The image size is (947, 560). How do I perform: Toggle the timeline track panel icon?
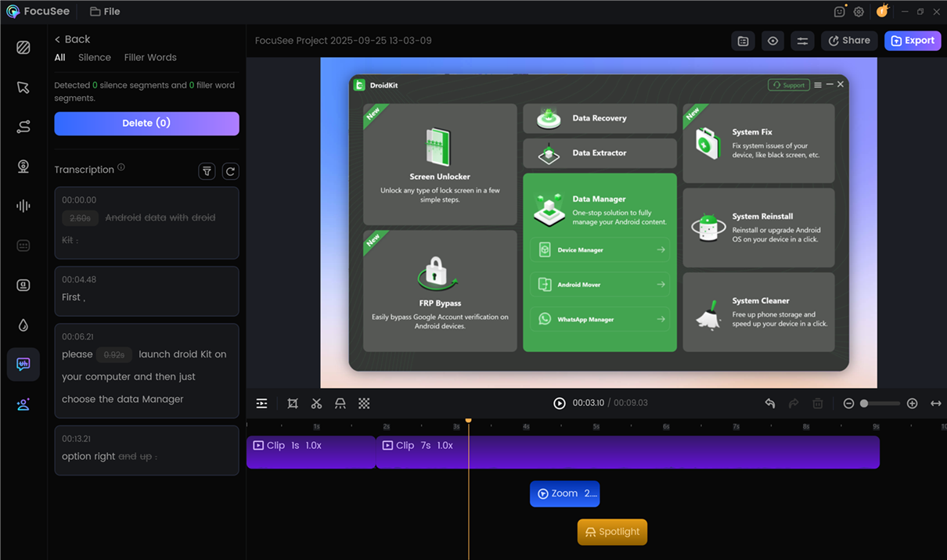pos(262,404)
